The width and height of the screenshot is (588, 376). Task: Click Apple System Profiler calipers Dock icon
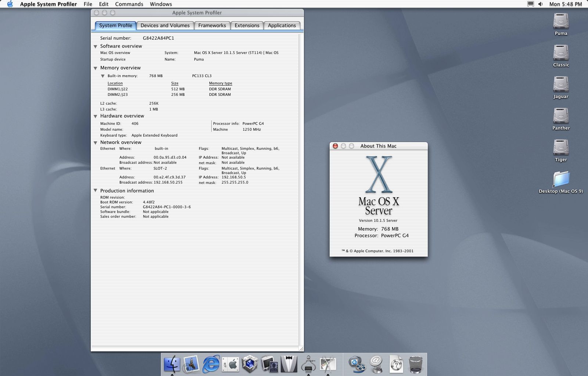(x=308, y=364)
